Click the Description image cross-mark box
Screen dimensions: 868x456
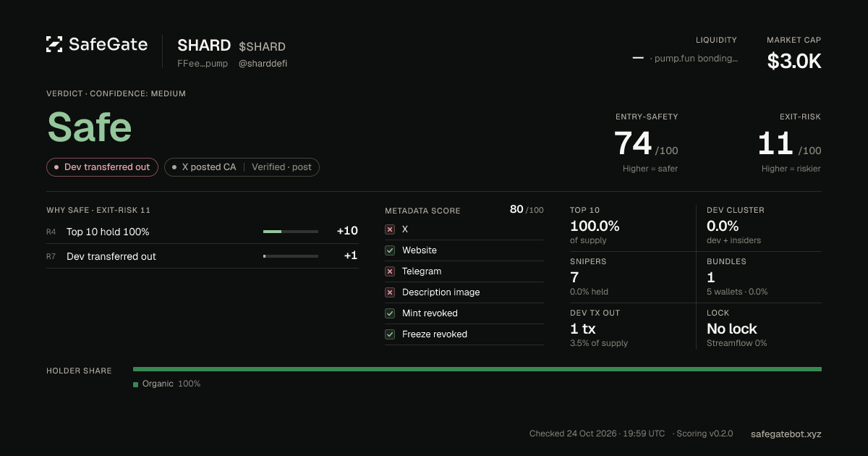[x=390, y=292]
